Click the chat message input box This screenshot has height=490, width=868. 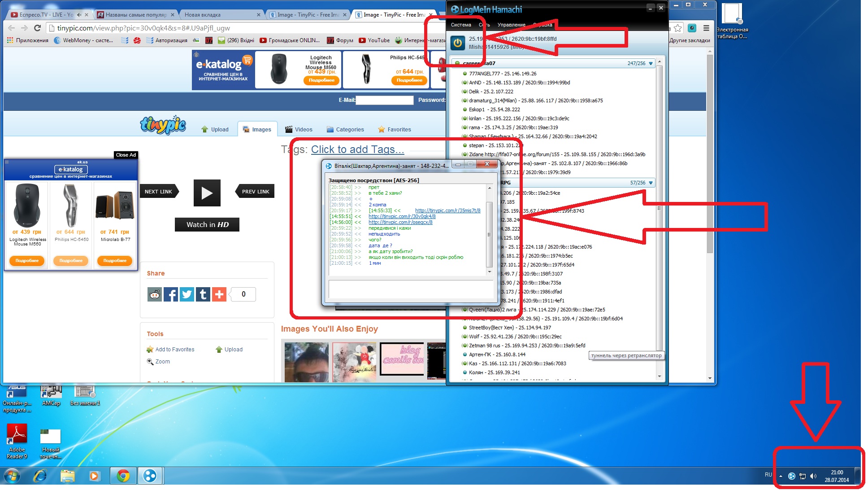411,289
